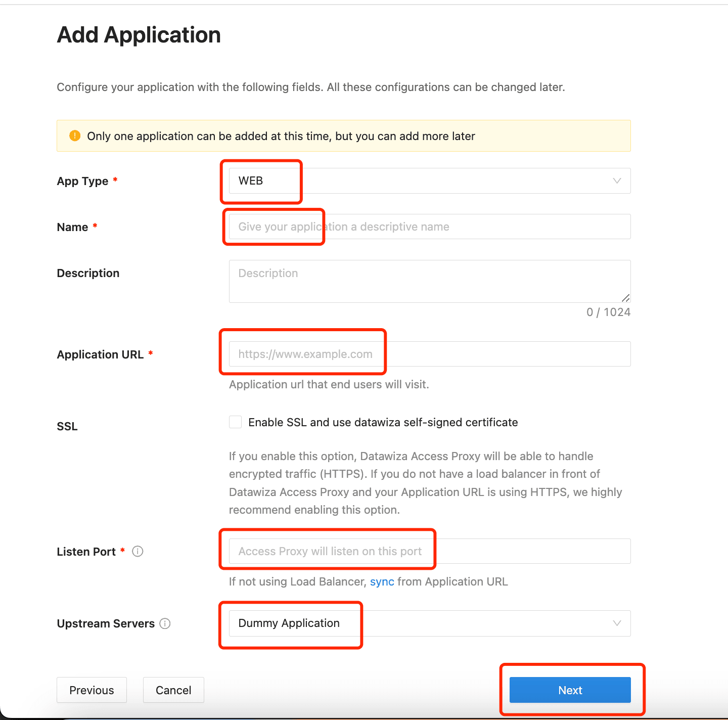Screen dimensions: 728x720
Task: Focus the application Name input field
Action: coord(430,227)
